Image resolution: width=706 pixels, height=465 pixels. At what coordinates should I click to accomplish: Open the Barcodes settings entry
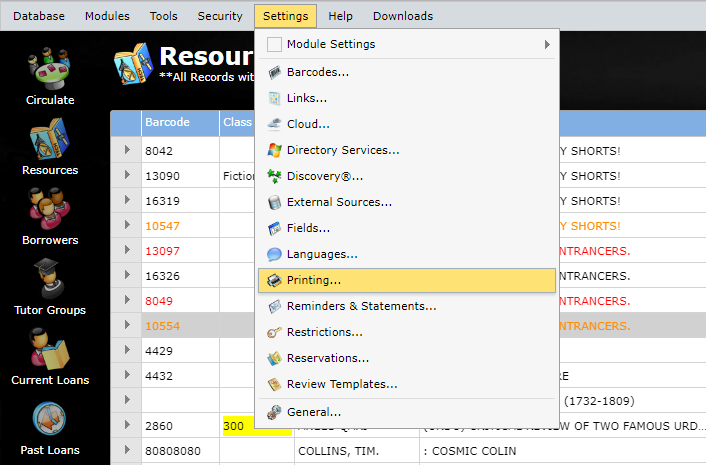(x=317, y=72)
